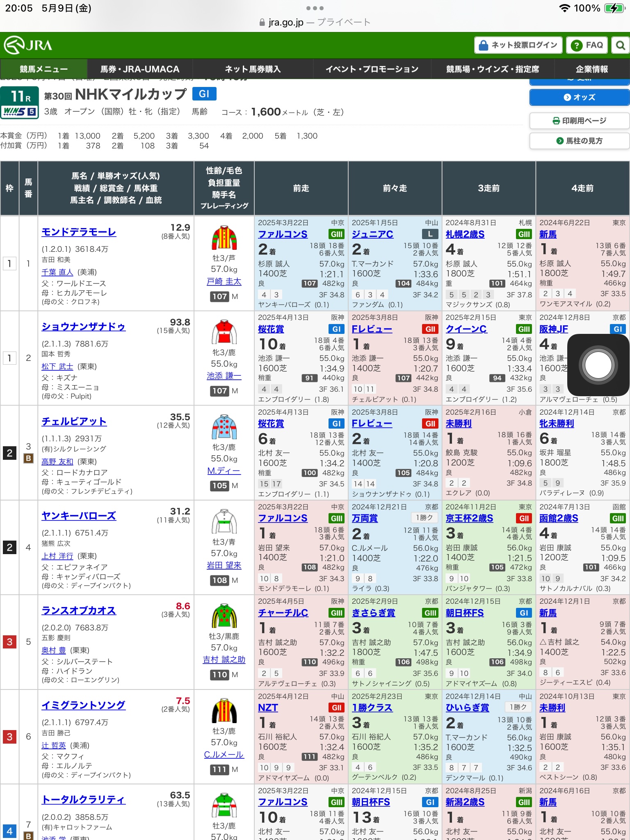Open クイーンC past race link
Screen dimensions: 630x840
coord(466,329)
